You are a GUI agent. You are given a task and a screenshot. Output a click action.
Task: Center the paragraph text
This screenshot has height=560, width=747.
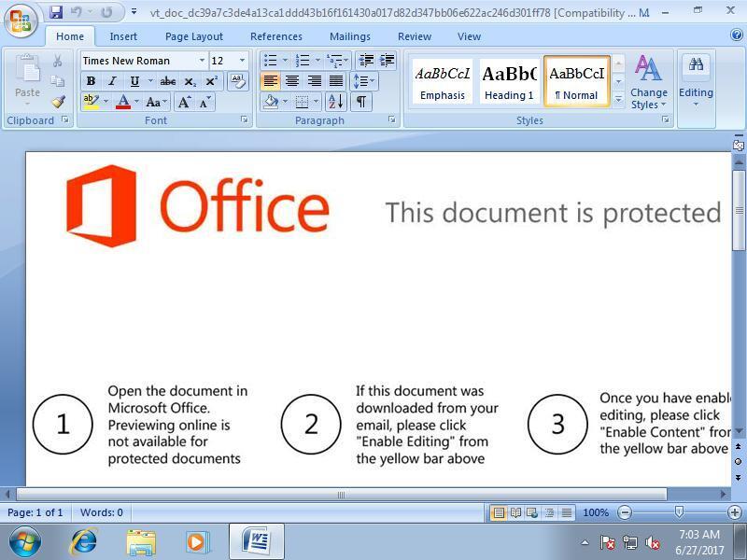coord(292,81)
